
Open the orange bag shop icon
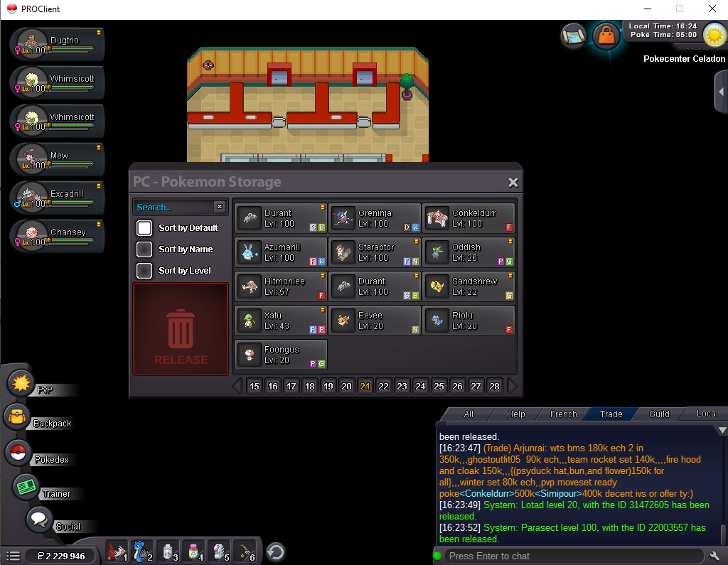pos(606,36)
